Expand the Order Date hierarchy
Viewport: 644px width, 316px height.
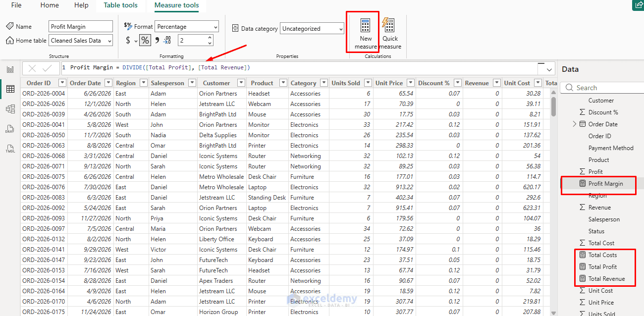pos(575,124)
